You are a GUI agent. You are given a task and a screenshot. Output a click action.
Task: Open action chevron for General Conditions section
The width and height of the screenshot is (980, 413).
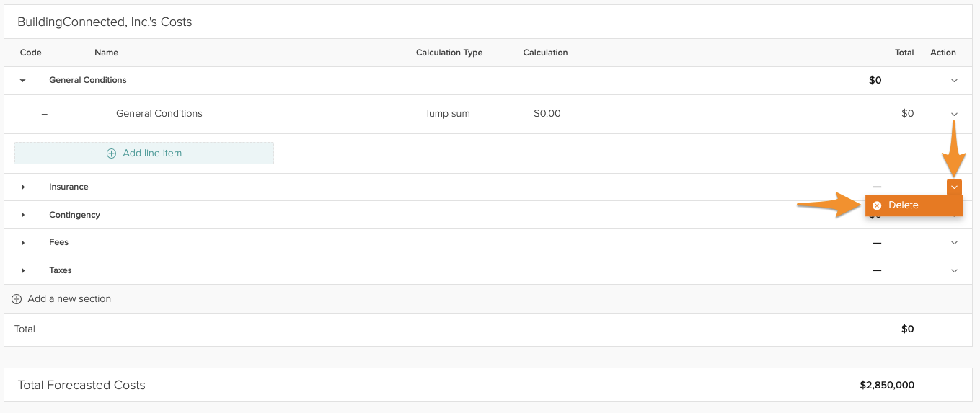(x=954, y=81)
